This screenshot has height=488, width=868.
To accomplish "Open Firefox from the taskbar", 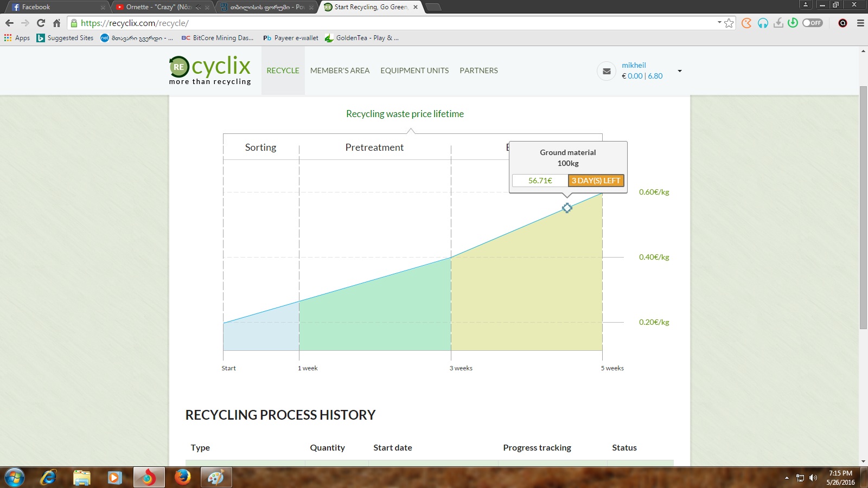I will click(x=182, y=477).
